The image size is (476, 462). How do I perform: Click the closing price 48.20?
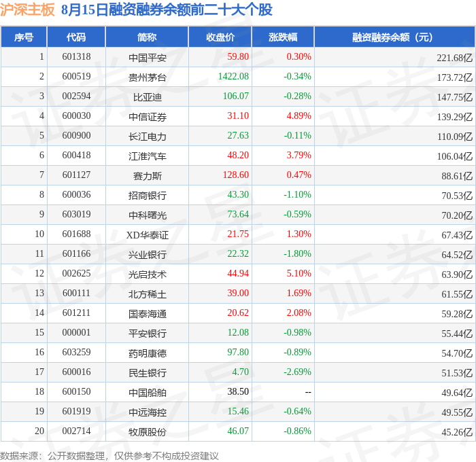click(x=238, y=156)
